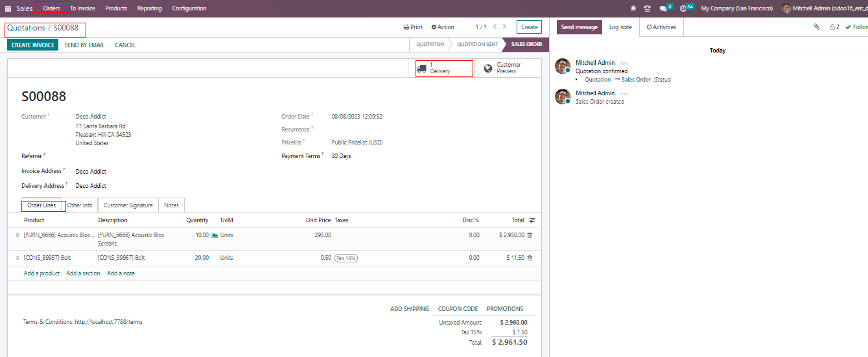
Task: Open the Action dropdown menu
Action: tap(443, 27)
